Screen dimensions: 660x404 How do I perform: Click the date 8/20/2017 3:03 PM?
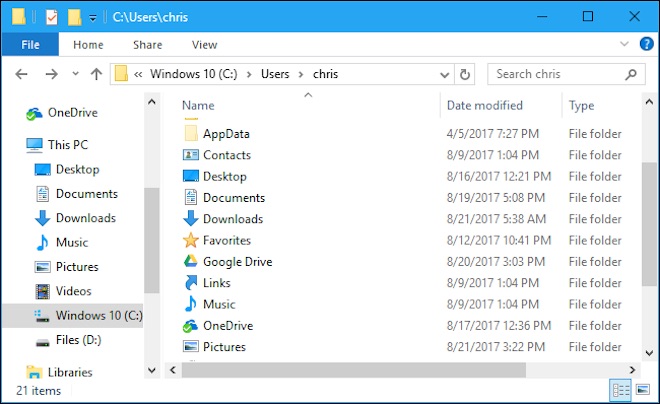496,262
